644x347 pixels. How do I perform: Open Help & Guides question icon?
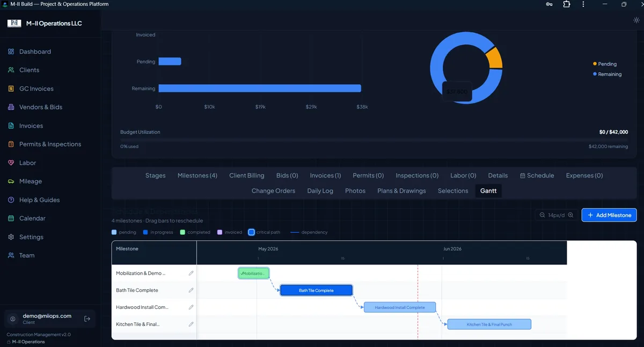coord(11,200)
